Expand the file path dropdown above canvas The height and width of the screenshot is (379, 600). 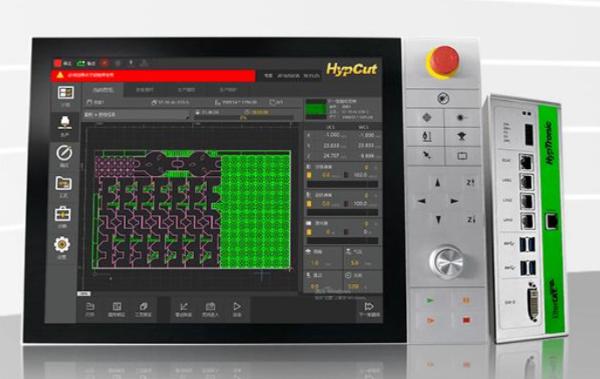point(137,114)
